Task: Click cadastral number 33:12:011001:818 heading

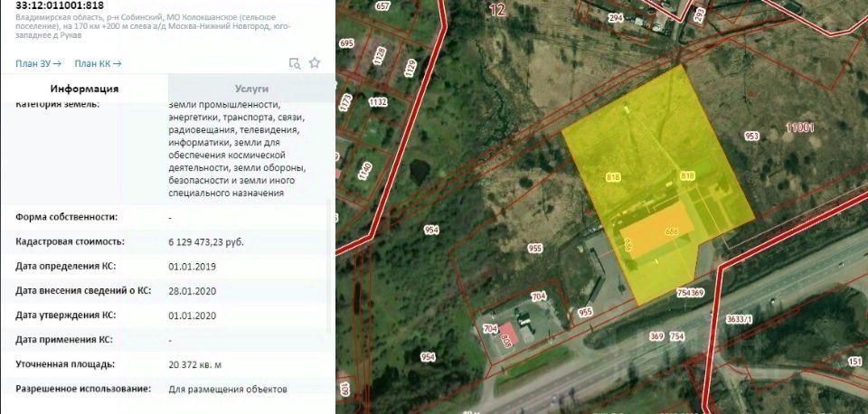Action: coord(60,6)
